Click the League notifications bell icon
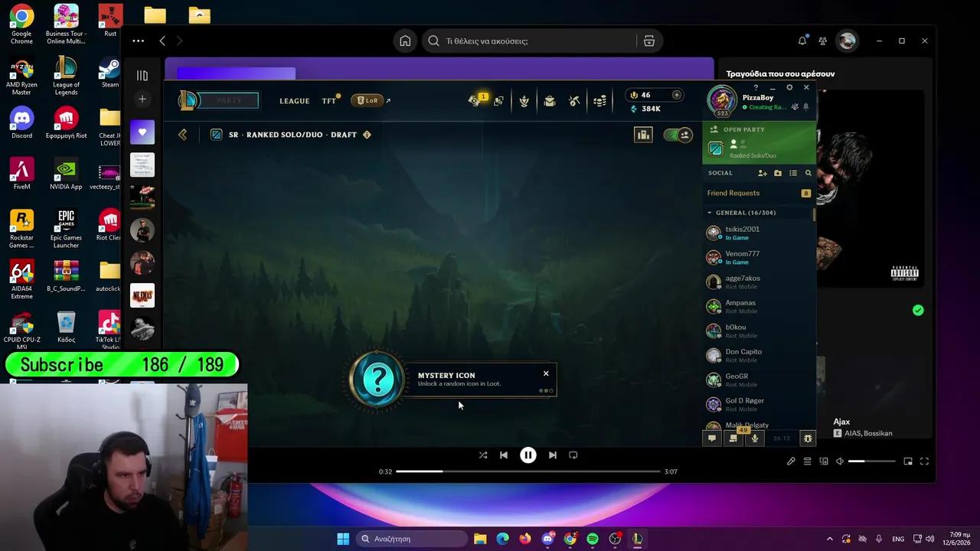 tap(805, 106)
